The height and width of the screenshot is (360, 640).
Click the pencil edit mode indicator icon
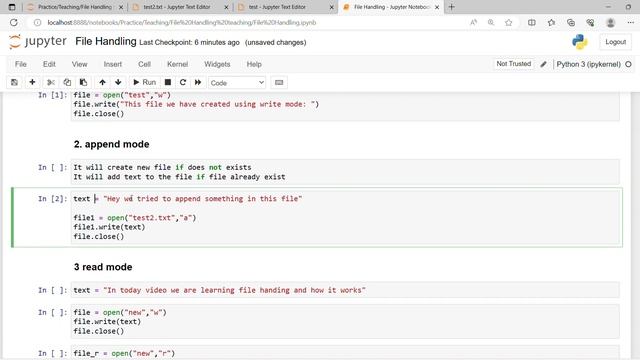[x=543, y=64]
